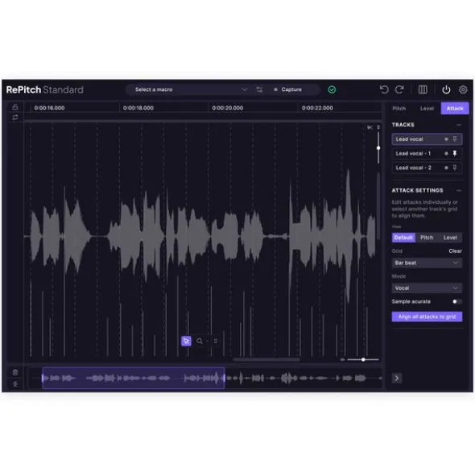Image resolution: width=475 pixels, height=476 pixels.
Task: Open the Vocal mode dropdown
Action: coord(427,288)
